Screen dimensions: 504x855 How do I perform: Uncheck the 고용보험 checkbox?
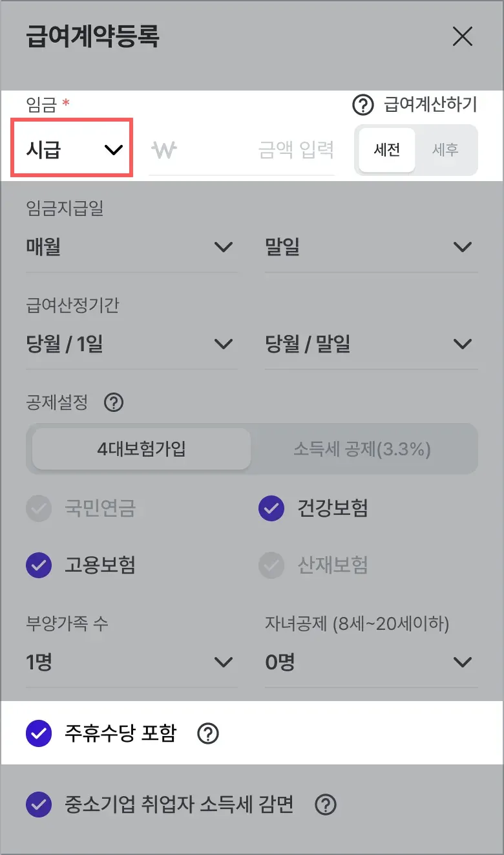click(39, 566)
